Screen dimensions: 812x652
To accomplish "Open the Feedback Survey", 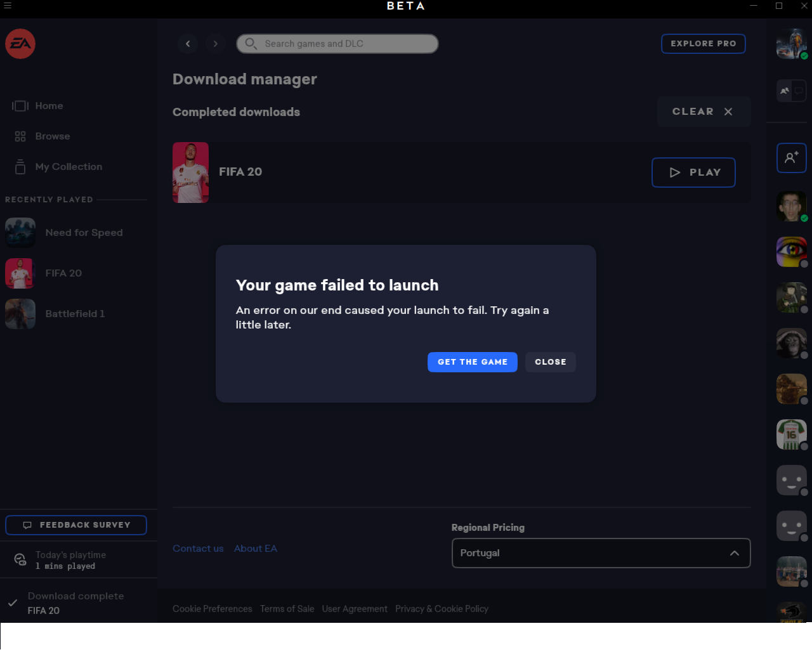I will point(76,525).
